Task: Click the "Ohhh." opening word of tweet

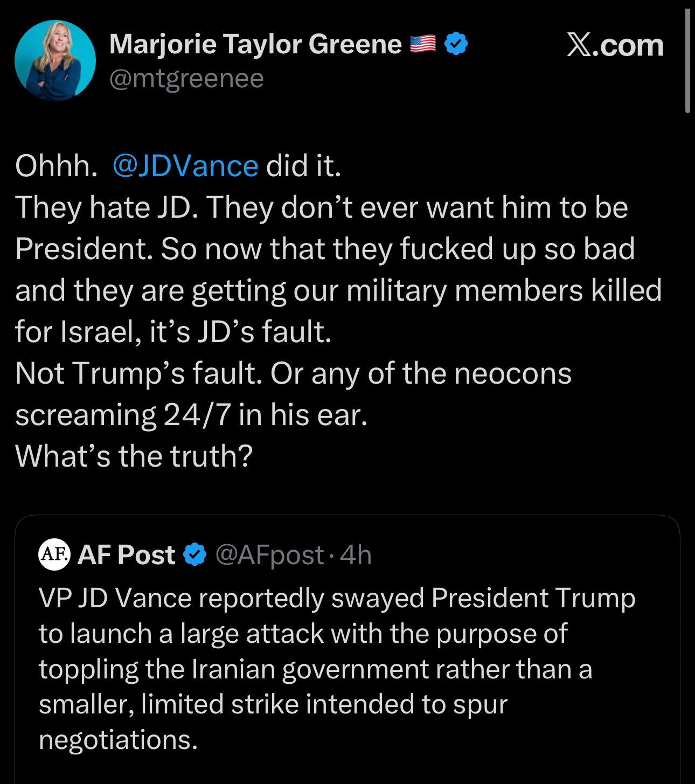Action: pos(56,165)
